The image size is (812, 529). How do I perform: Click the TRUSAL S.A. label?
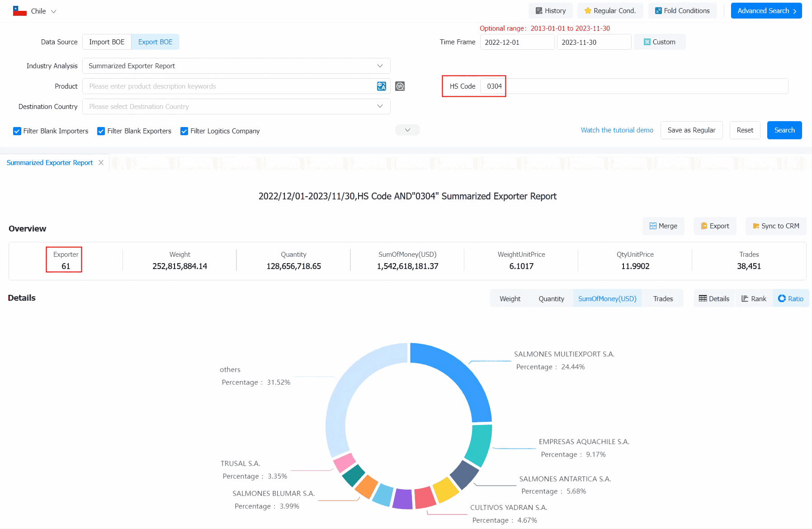[x=241, y=463]
